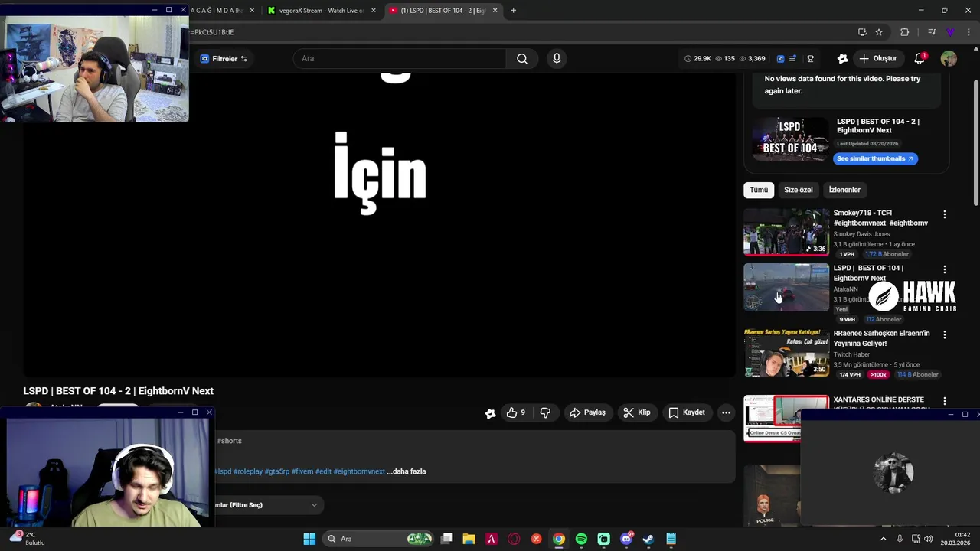Save the video with Kaydet

(687, 412)
